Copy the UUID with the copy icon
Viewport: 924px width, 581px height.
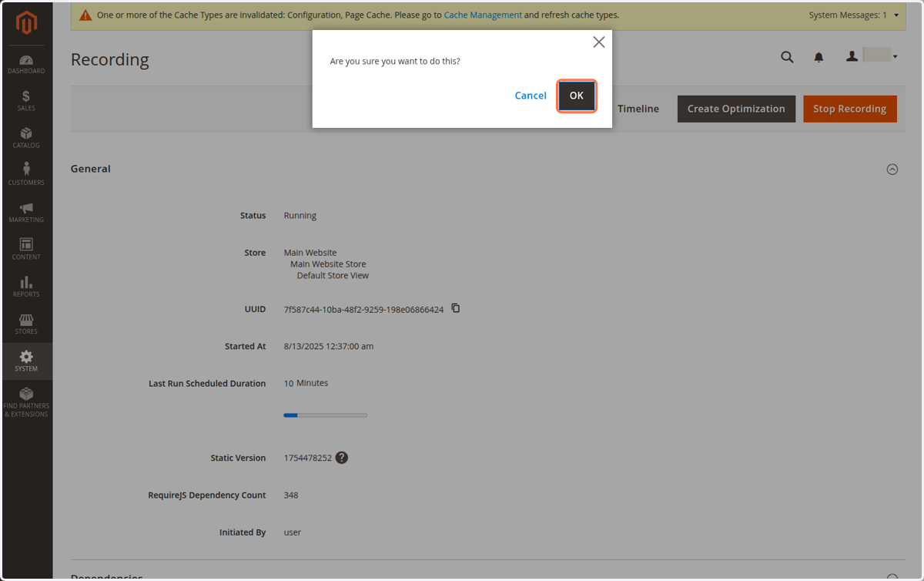pos(456,308)
